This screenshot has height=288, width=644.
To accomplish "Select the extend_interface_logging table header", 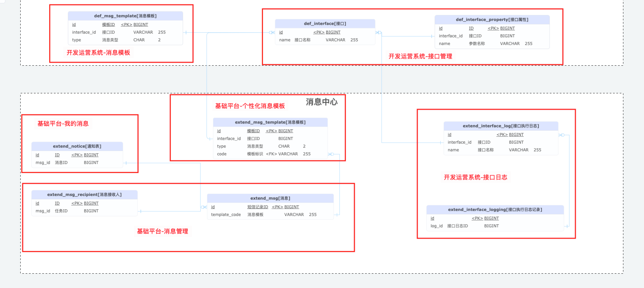I will tap(495, 210).
